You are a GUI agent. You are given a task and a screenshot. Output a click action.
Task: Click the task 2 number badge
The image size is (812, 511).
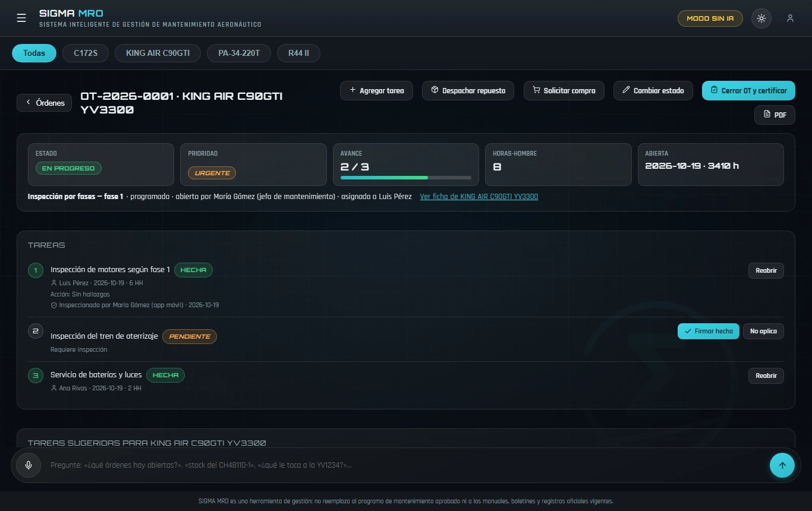click(36, 331)
